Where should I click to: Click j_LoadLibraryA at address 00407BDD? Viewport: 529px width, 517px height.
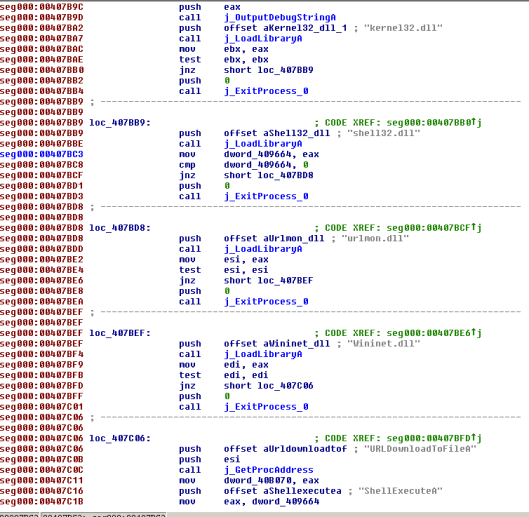(x=263, y=249)
